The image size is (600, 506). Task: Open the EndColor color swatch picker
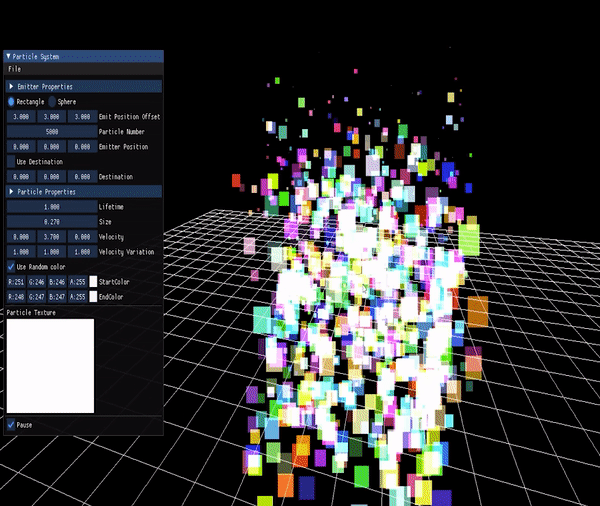click(93, 297)
